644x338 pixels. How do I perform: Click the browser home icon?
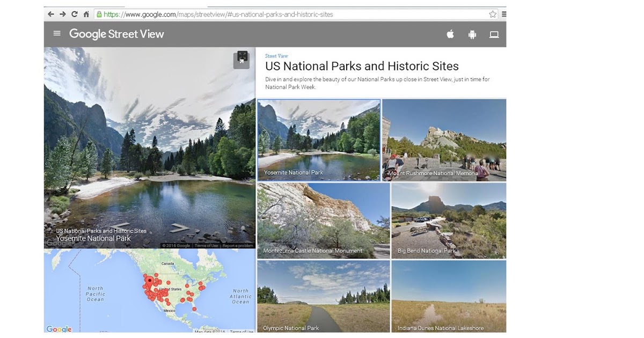click(x=86, y=14)
